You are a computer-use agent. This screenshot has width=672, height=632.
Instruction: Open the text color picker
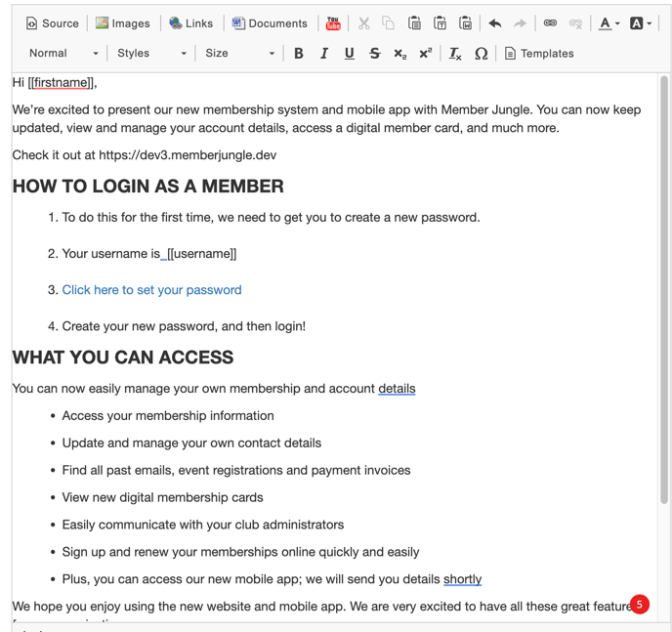(609, 23)
